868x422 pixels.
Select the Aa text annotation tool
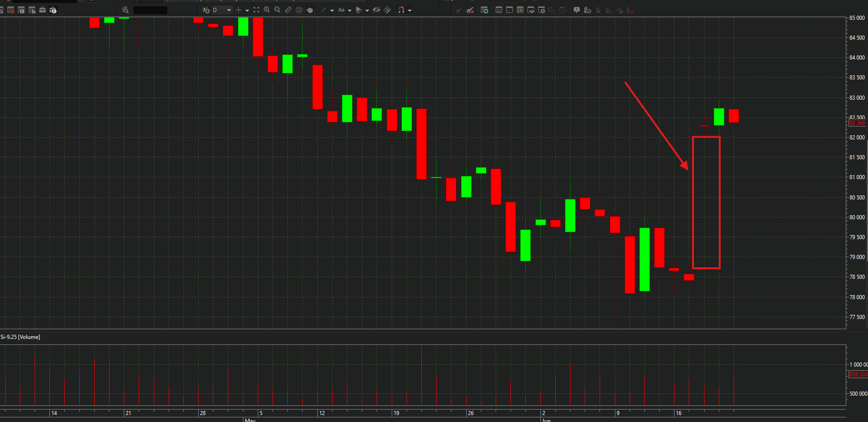click(x=341, y=10)
